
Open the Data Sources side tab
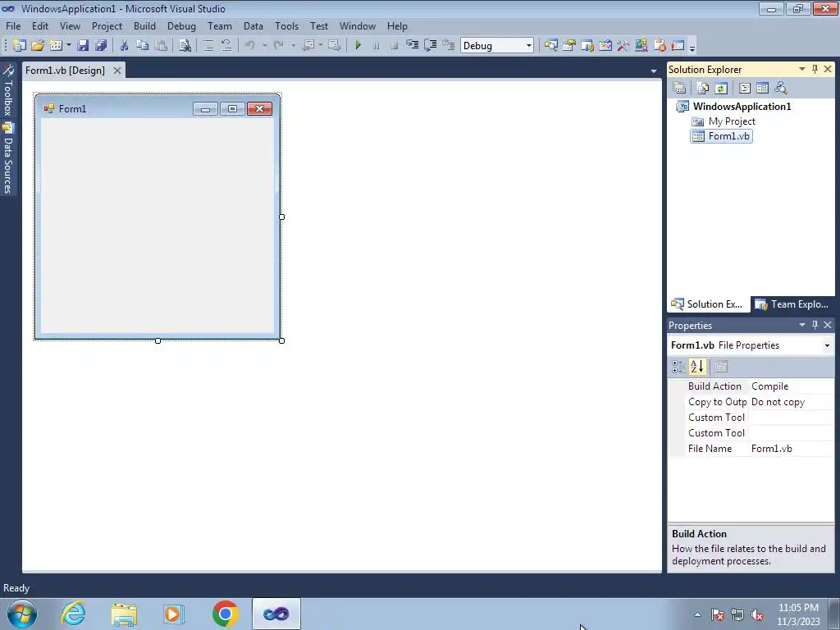(x=7, y=158)
